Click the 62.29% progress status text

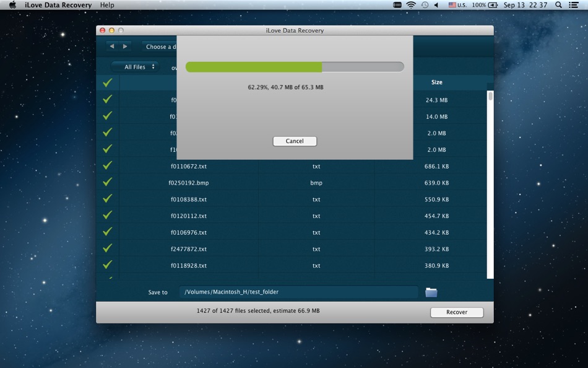[285, 87]
